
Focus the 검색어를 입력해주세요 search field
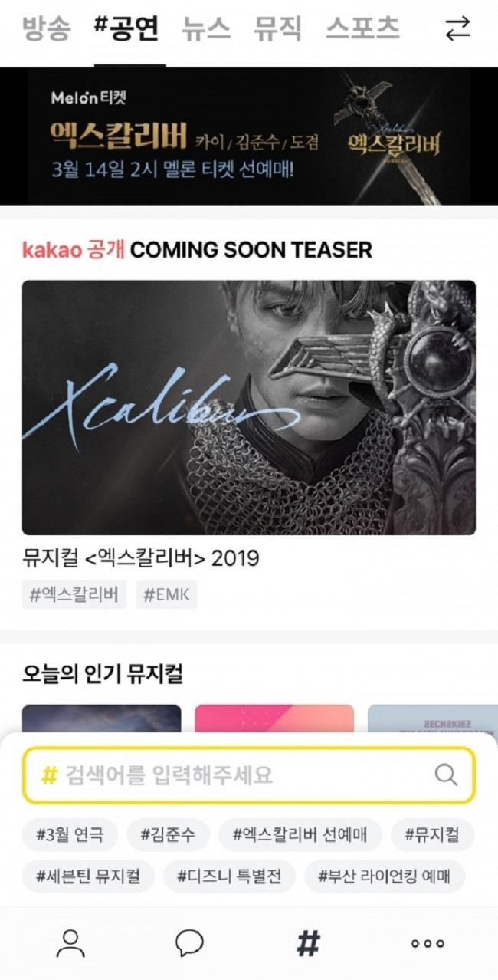[249, 775]
